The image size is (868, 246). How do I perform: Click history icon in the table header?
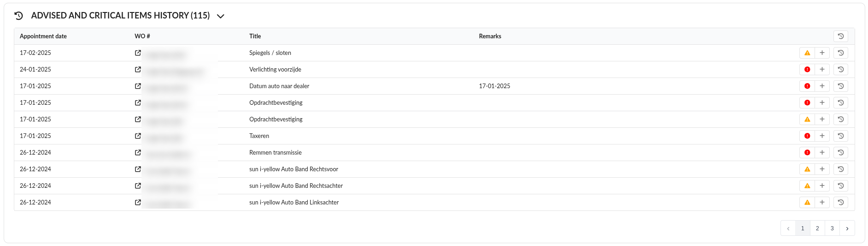click(840, 36)
